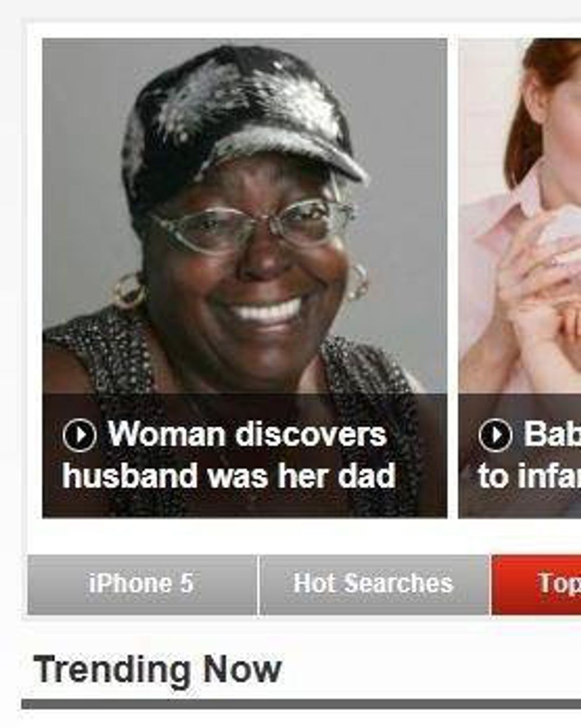Click the Trending Now heading
Image resolution: width=581 pixels, height=728 pixels.
point(158,669)
